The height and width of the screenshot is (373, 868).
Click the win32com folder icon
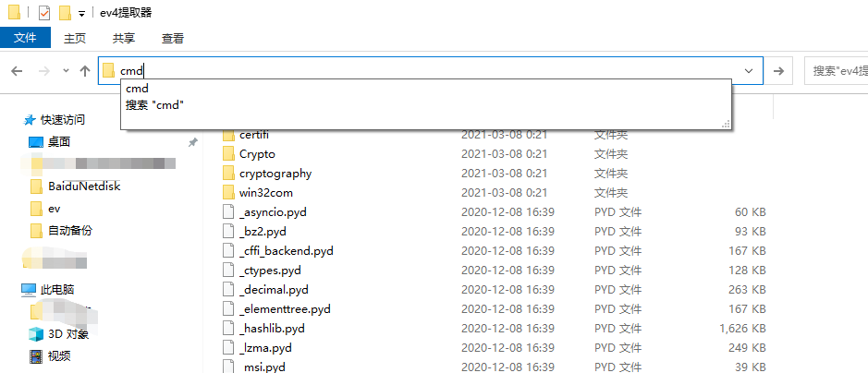[x=228, y=193]
